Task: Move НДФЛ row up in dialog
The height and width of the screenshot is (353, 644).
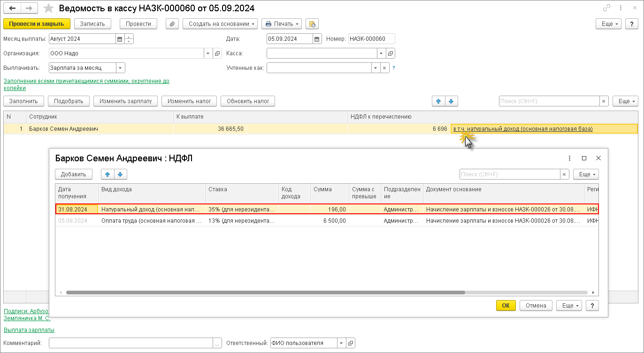Action: pos(107,174)
